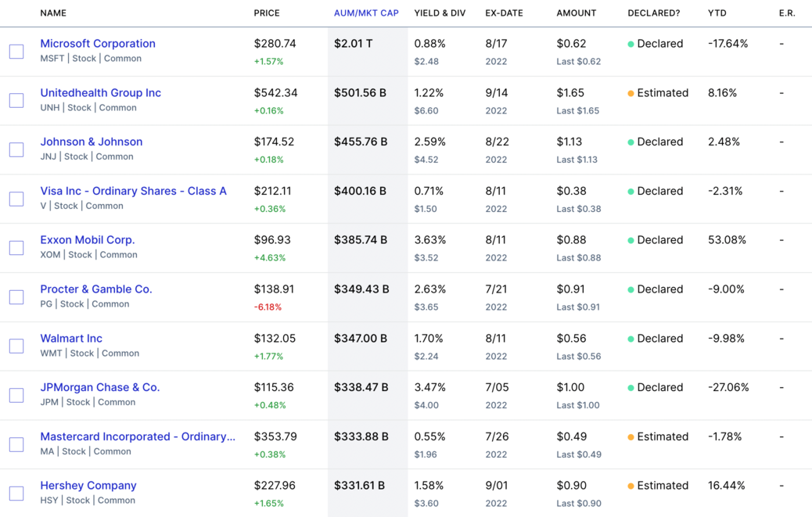Screen dimensions: 812x517
Task: Click Microsoft's $280.74 price
Action: coord(275,44)
